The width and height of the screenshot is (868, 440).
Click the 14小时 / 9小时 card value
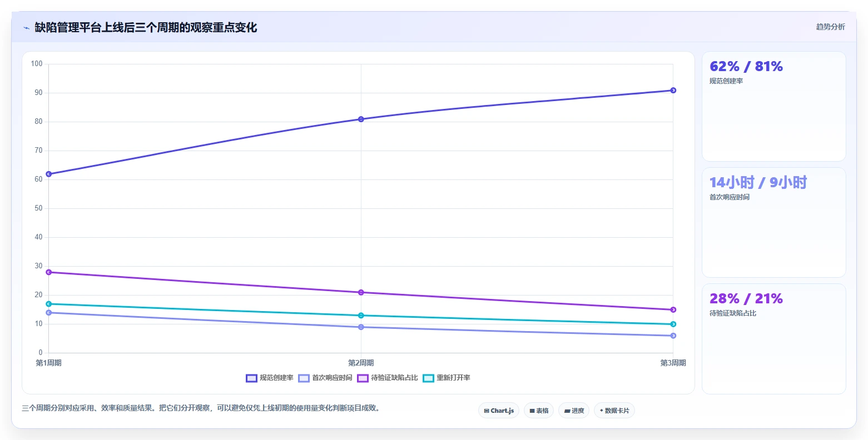758,182
